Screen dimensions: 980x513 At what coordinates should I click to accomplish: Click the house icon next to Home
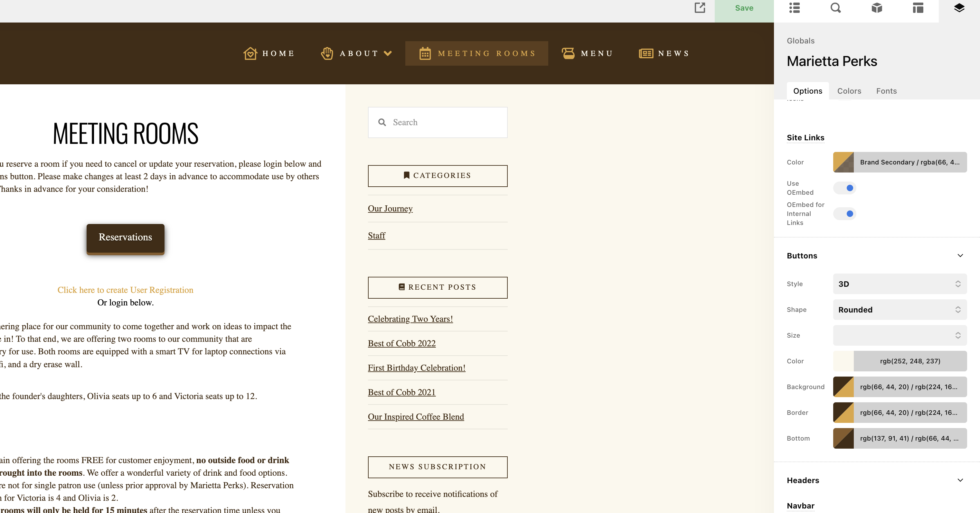tap(250, 53)
